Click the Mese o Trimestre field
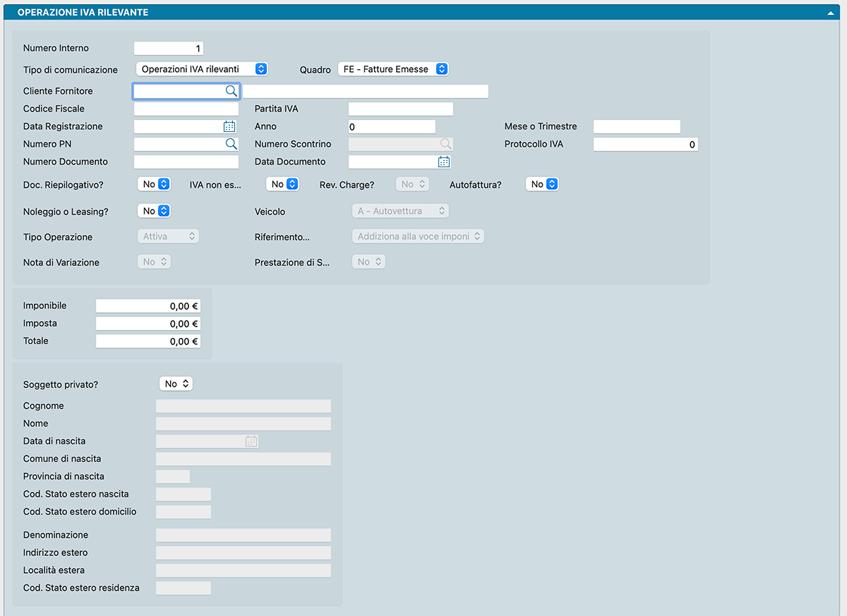The width and height of the screenshot is (847, 616). pos(637,127)
